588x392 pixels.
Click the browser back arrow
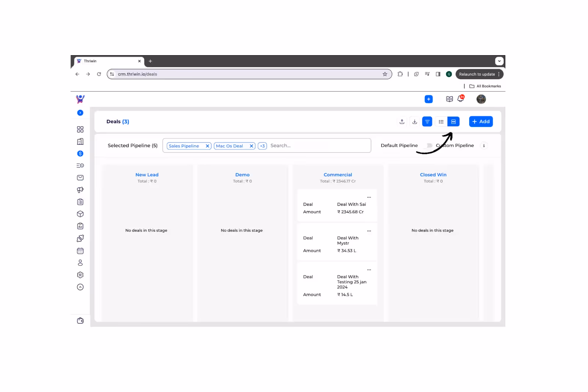[77, 74]
